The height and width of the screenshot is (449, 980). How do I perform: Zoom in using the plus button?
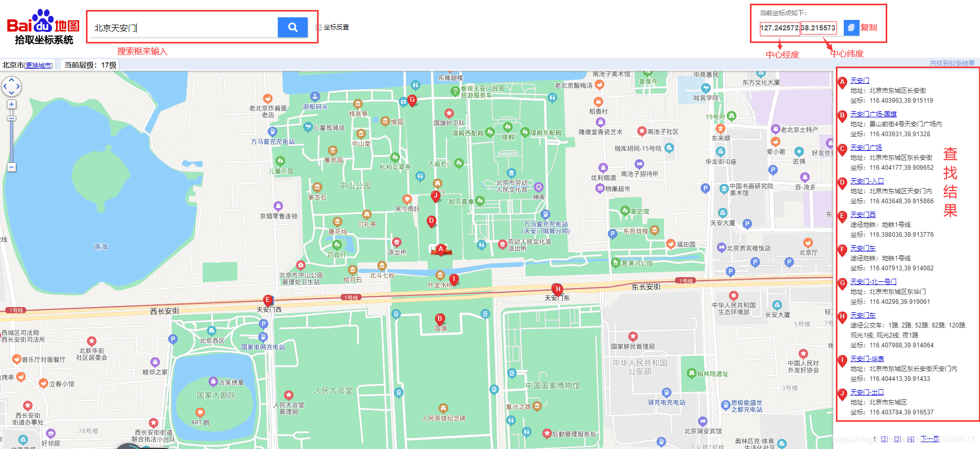(x=12, y=104)
